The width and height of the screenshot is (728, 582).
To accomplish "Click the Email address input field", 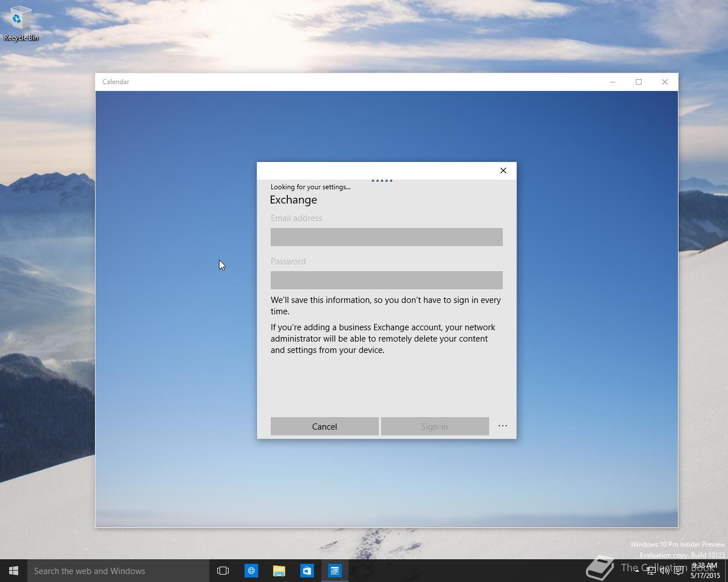I will [387, 237].
